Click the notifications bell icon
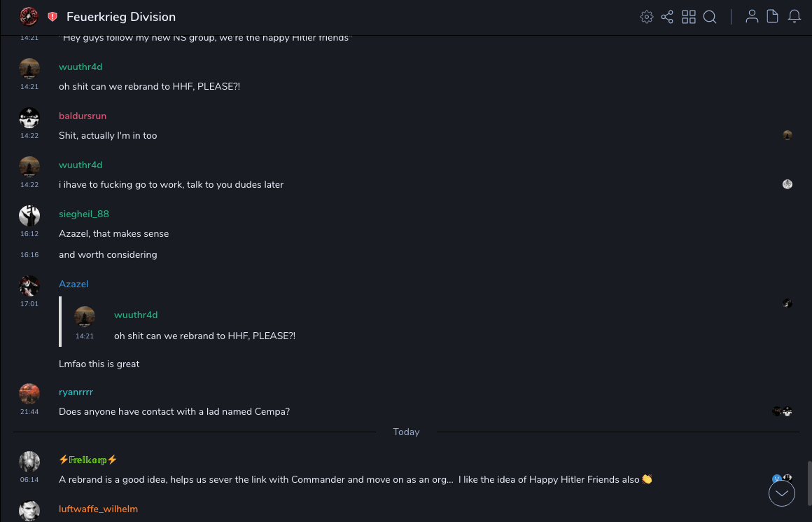 (794, 17)
